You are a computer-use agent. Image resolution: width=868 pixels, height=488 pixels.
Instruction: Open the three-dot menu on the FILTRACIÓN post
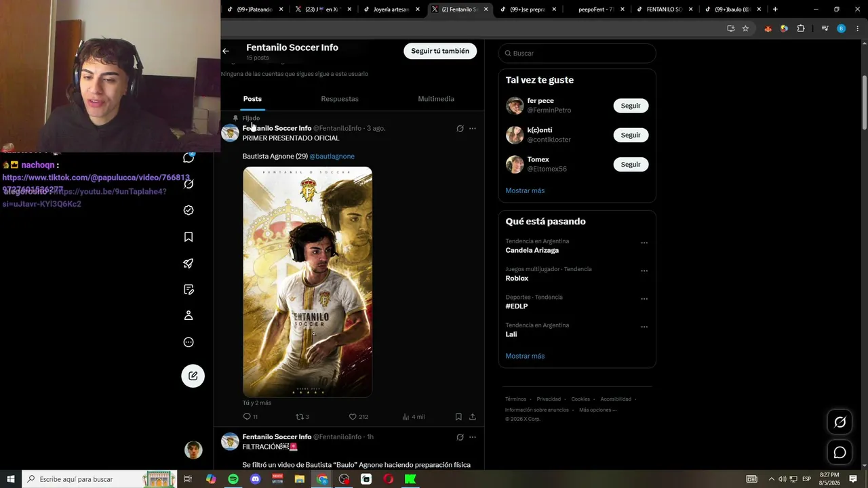point(473,437)
